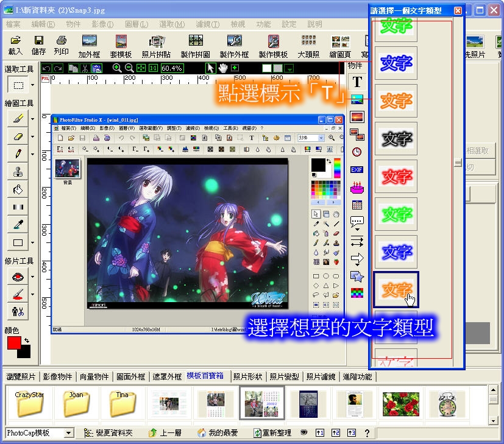Open the 加外框 add frame tool
Screen dimensions: 504x444
pos(89,46)
